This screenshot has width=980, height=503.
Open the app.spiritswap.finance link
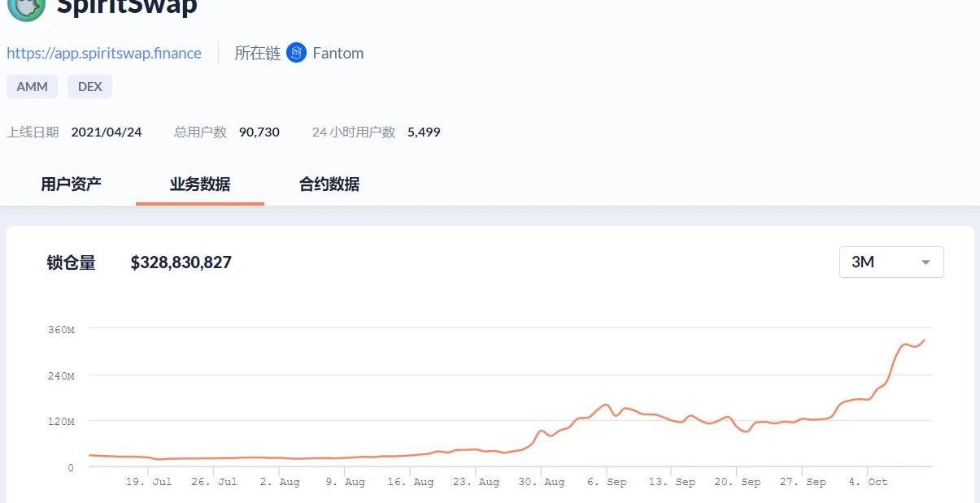[x=104, y=54]
